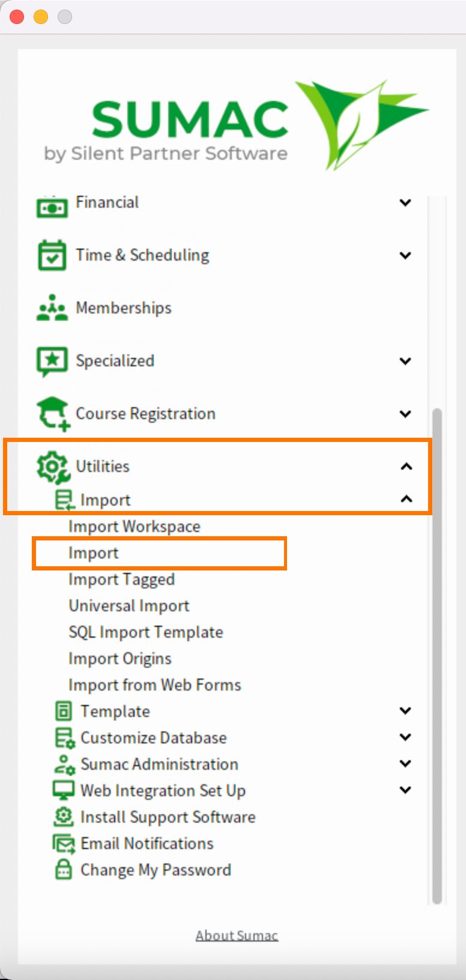This screenshot has width=466, height=980.
Task: Click the Install Support Software icon
Action: coord(64,817)
